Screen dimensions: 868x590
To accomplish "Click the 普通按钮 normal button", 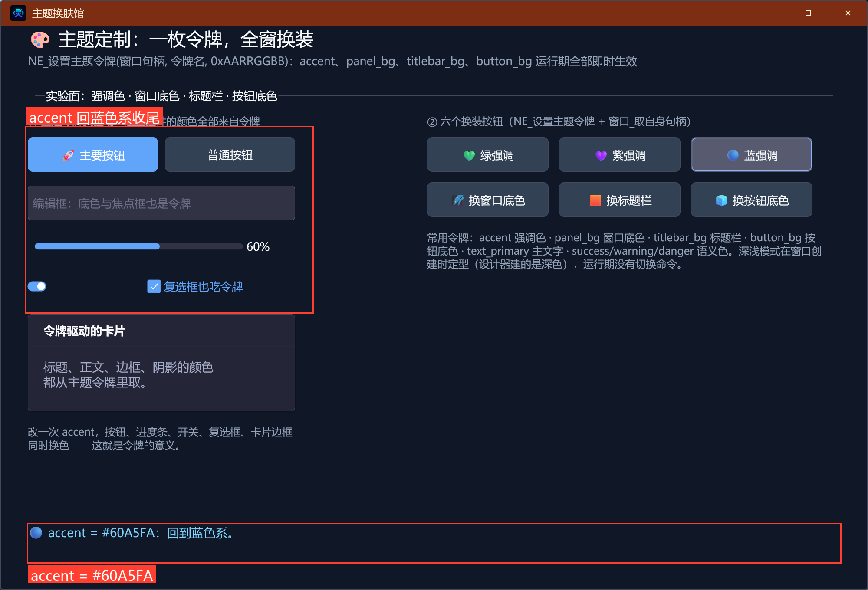I will [x=230, y=155].
